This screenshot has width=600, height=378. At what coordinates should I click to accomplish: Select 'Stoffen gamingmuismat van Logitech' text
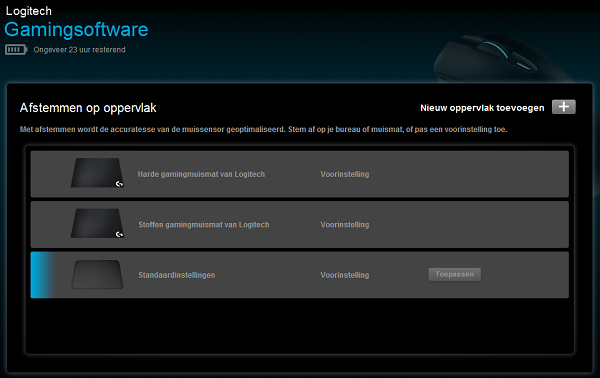[x=204, y=225]
